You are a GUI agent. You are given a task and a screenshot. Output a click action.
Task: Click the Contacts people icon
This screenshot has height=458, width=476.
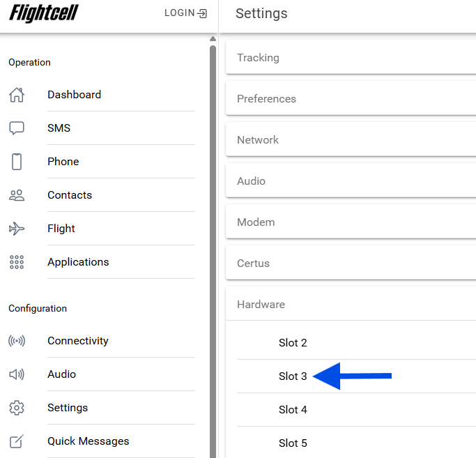tap(17, 195)
